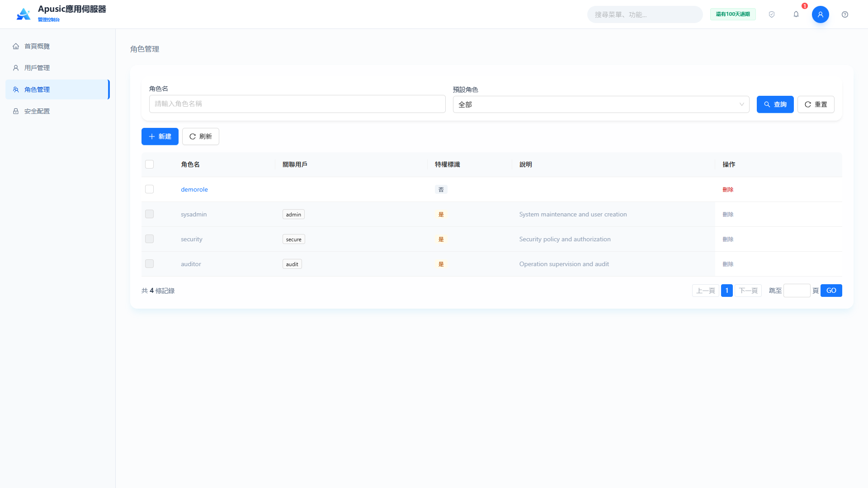This screenshot has width=868, height=488.
Task: Click the license badge 還有100天過期
Action: (x=733, y=14)
